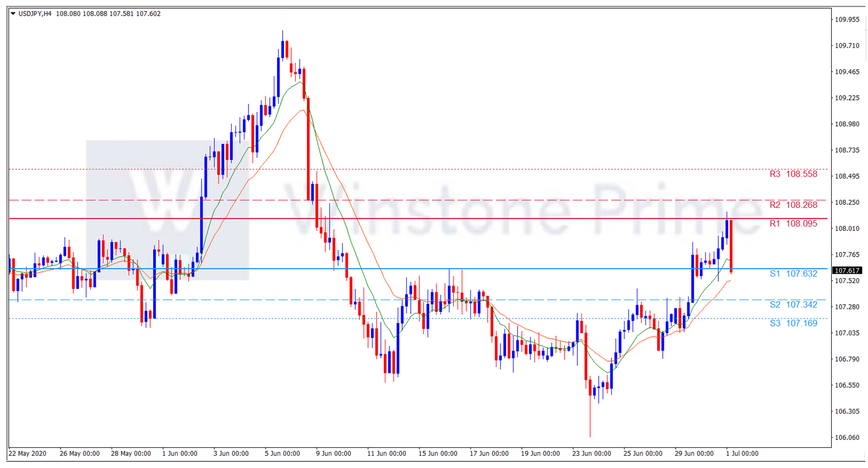Click the S3 107.169 support label
The width and height of the screenshot is (868, 468).
[793, 324]
